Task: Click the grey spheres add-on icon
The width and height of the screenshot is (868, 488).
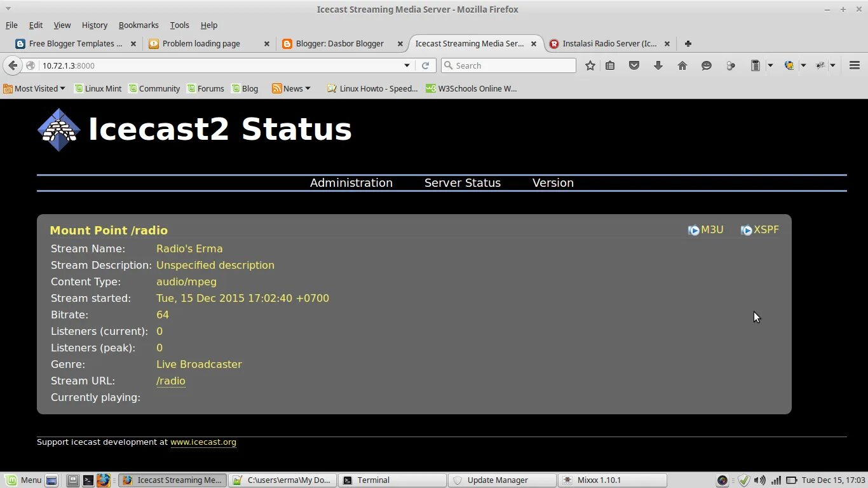Action: click(x=731, y=65)
